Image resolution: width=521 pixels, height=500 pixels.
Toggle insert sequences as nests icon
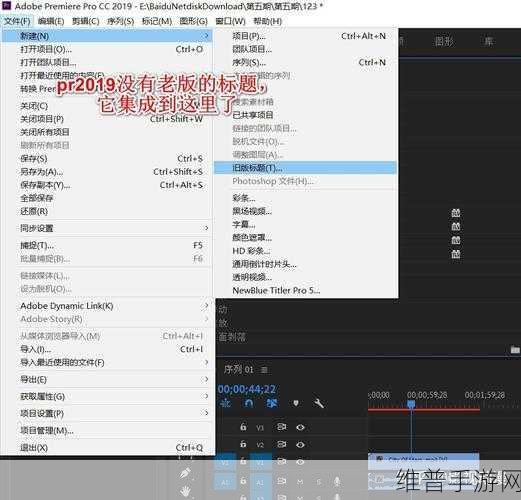click(x=226, y=404)
